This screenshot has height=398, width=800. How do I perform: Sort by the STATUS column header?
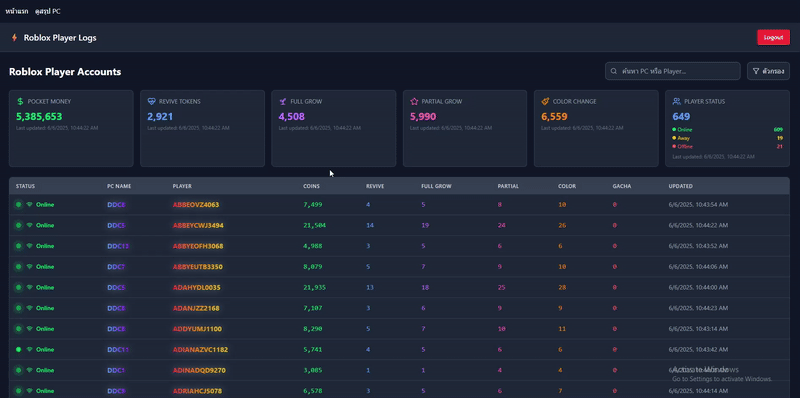coord(25,186)
